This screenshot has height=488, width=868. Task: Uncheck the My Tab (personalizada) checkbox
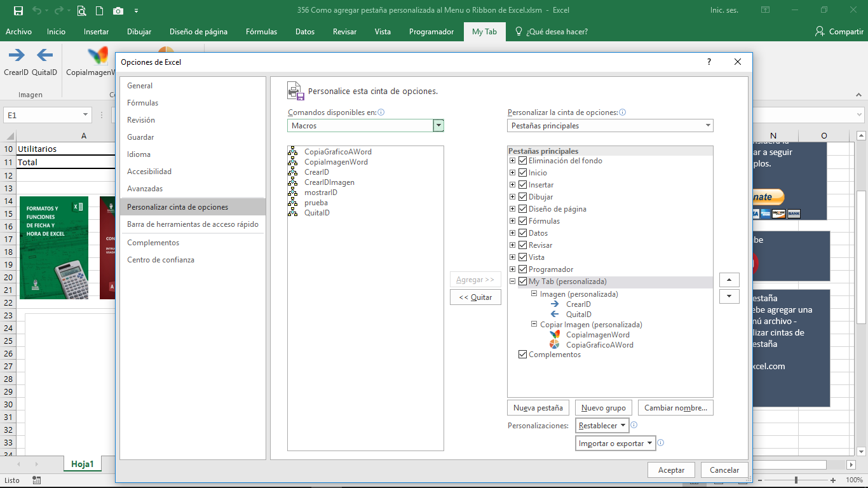click(x=523, y=281)
